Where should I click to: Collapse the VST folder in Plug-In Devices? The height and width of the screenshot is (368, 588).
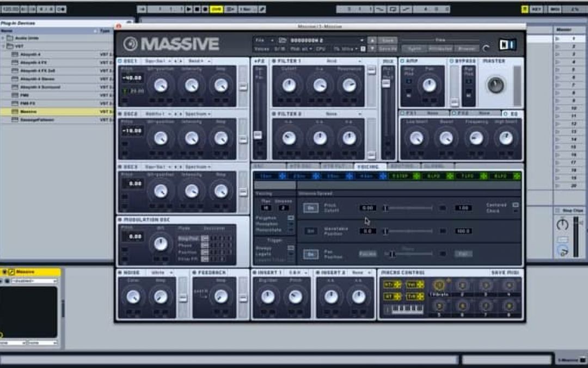coord(3,46)
